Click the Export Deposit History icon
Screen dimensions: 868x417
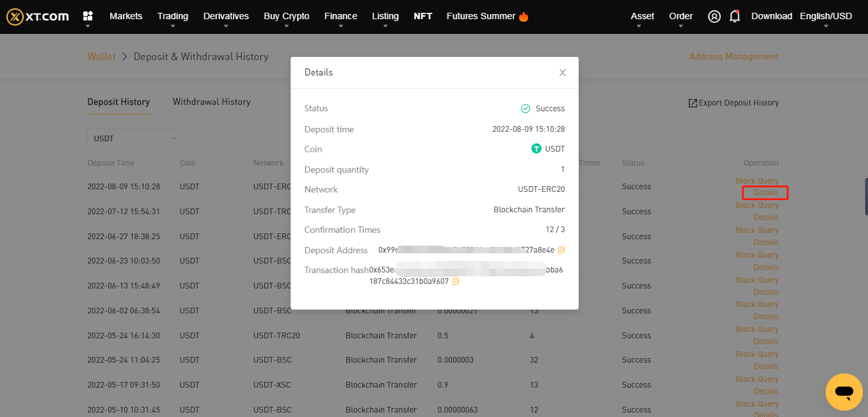[693, 103]
